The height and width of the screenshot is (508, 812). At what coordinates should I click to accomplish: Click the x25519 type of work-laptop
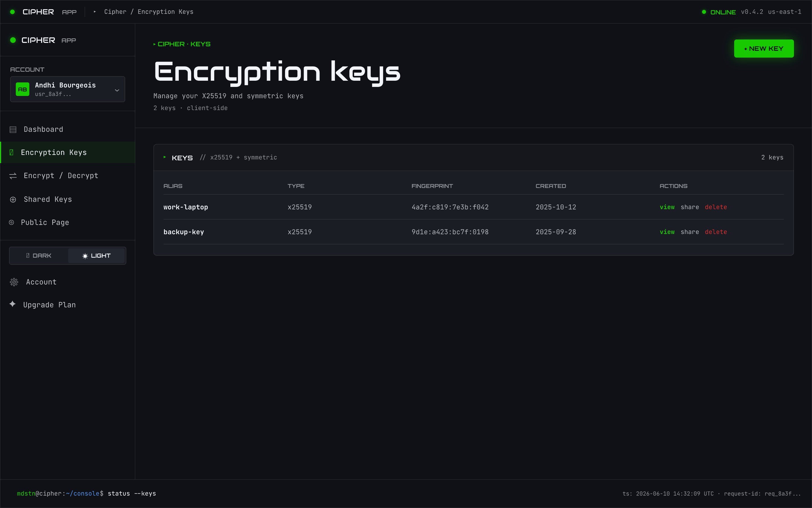(300, 207)
